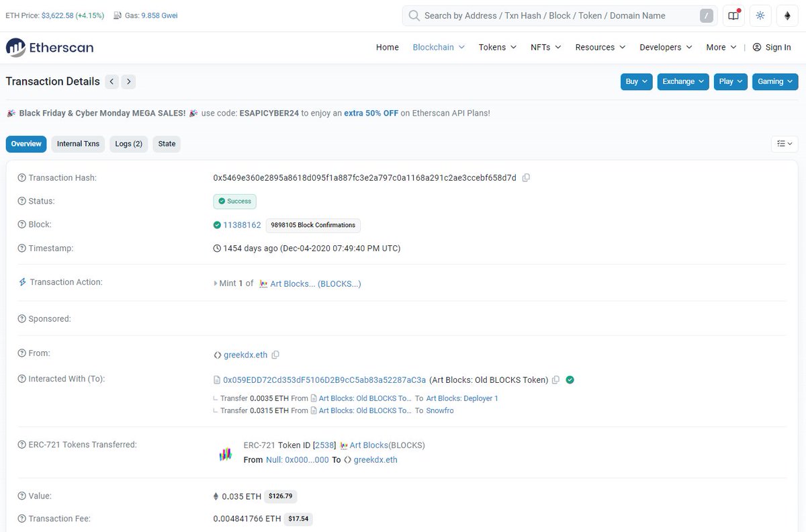Open the list view options dropdown
806x532 pixels.
point(785,144)
